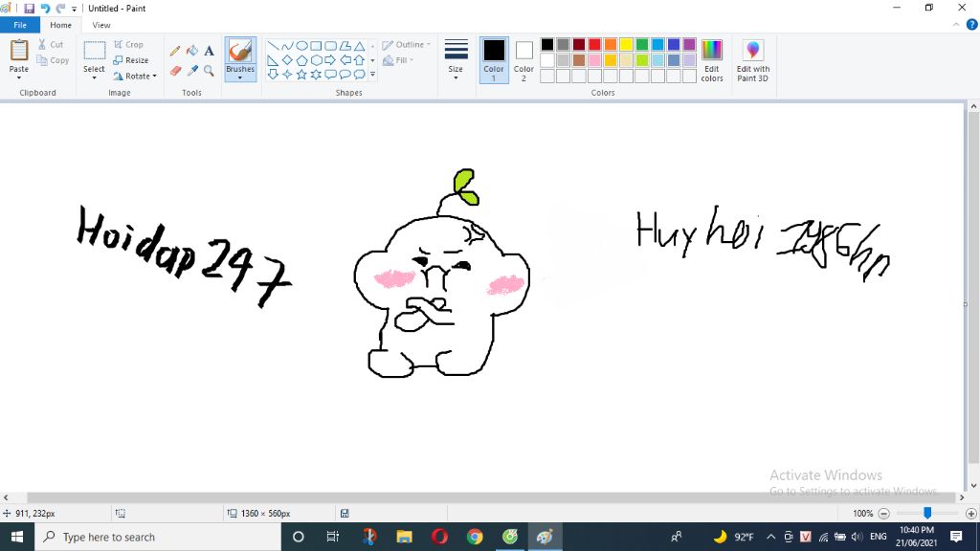Pick the green color swatch

point(642,44)
